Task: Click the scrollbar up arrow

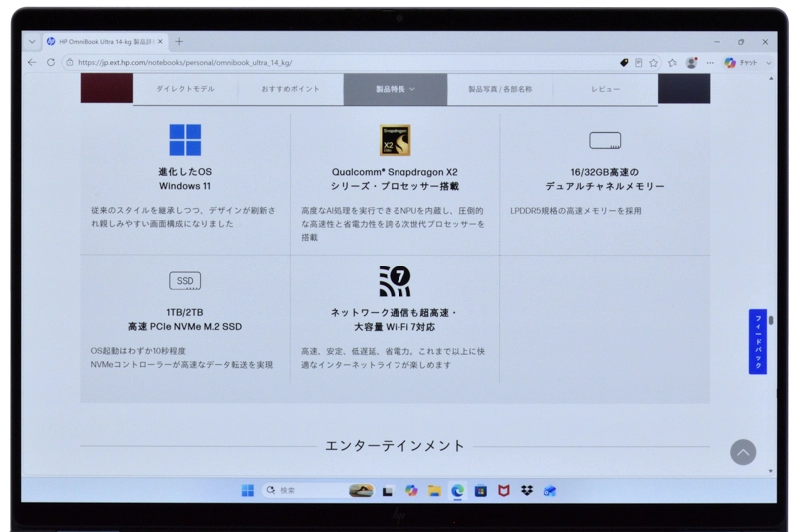Action: point(771,79)
